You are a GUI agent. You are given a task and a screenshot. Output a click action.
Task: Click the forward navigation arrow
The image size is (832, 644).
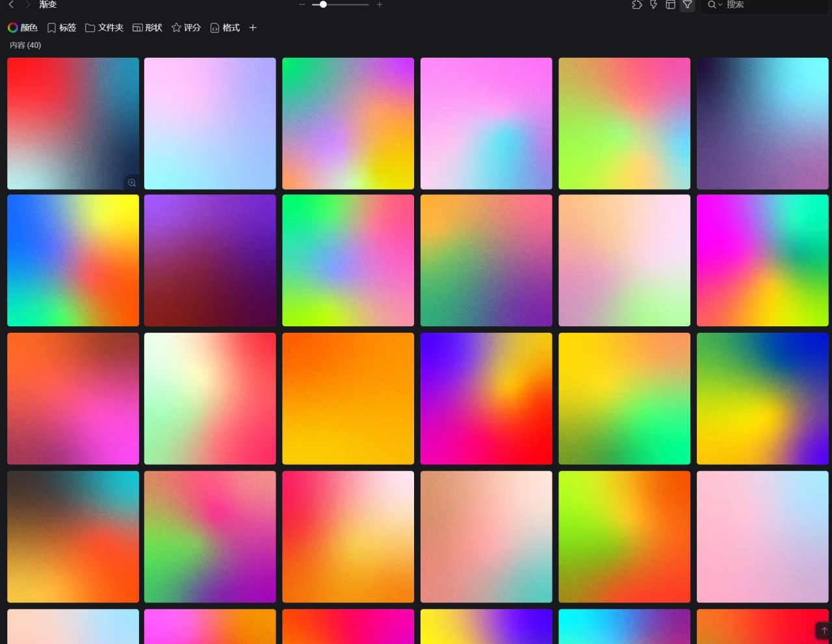(x=28, y=5)
